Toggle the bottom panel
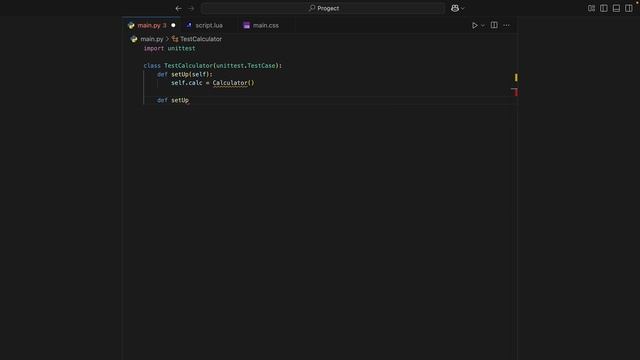Image resolution: width=640 pixels, height=360 pixels. [616, 8]
